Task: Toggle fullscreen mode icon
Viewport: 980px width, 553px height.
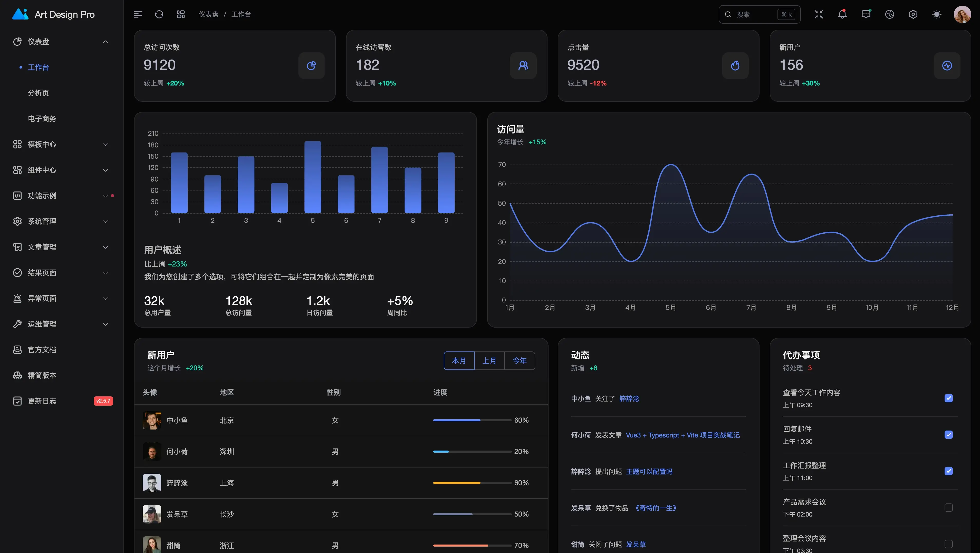Action: pyautogui.click(x=818, y=14)
